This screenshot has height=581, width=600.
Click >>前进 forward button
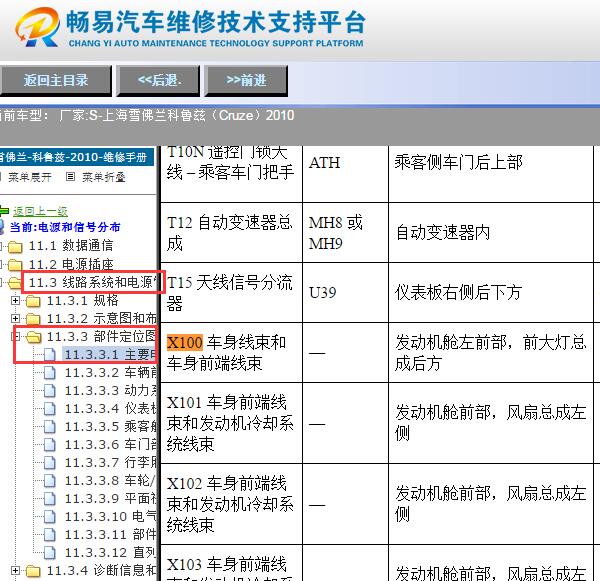point(246,80)
